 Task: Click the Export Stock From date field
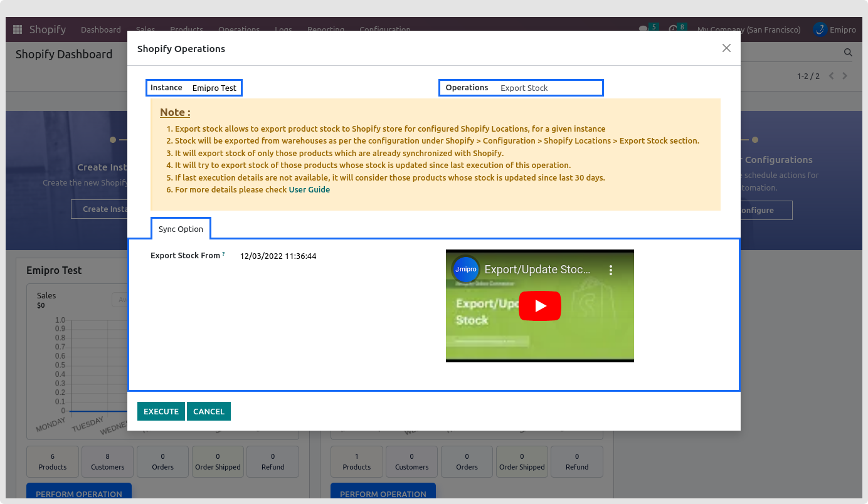coord(278,256)
